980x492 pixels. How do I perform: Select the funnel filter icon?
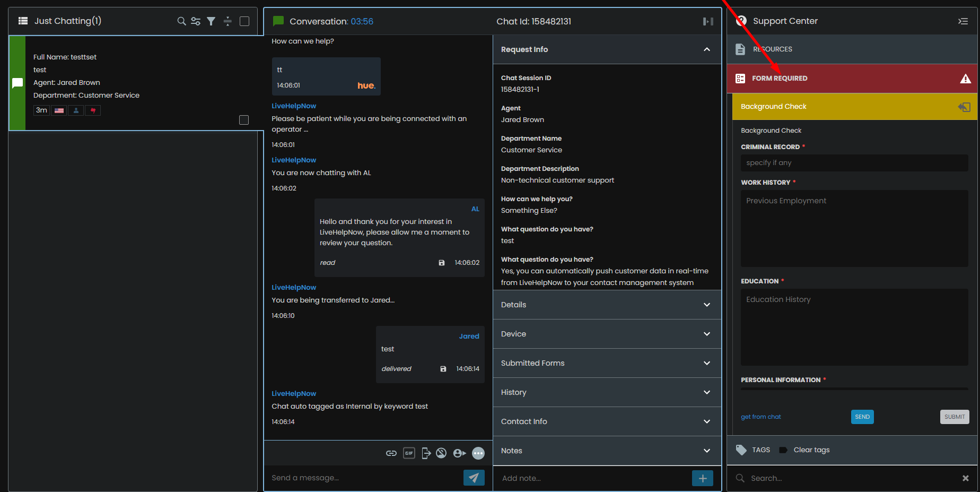(211, 21)
